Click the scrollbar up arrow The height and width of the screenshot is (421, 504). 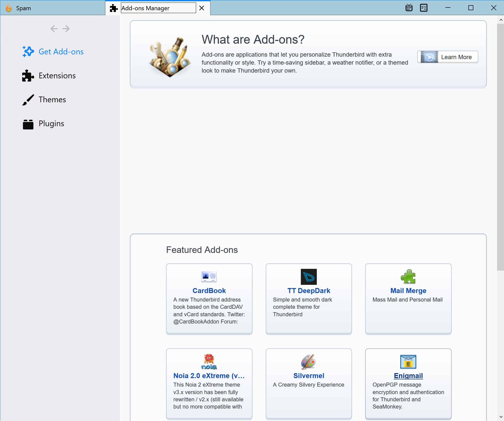[x=501, y=19]
